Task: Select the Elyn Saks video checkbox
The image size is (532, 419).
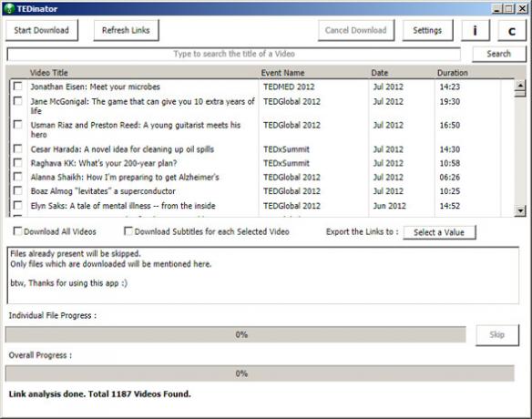Action: pos(17,205)
